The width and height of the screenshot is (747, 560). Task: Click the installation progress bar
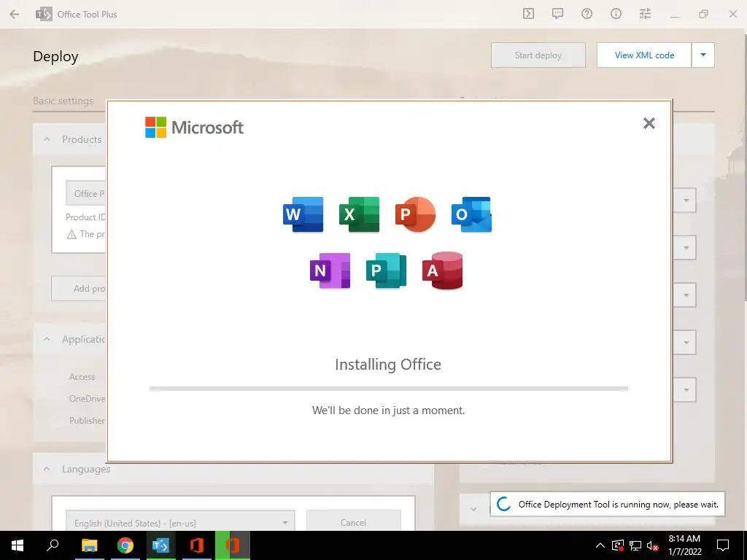point(388,389)
